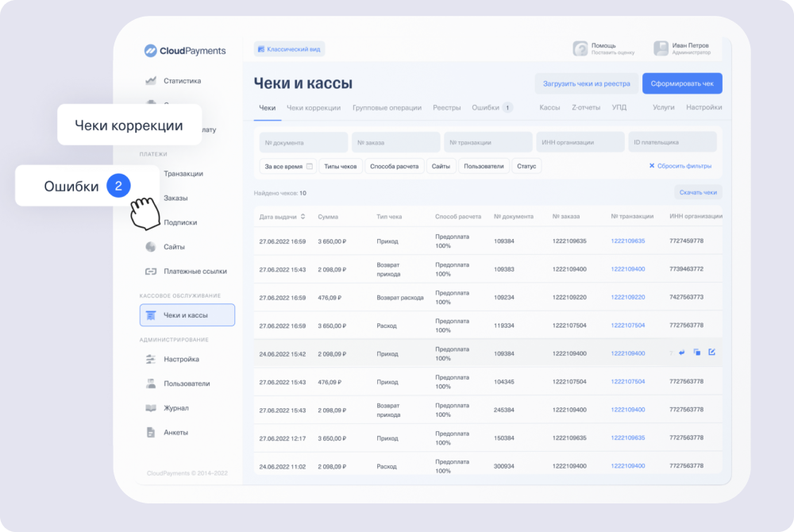The height and width of the screenshot is (532, 794).
Task: Open the Чеки коррекции tab
Action: pyautogui.click(x=314, y=106)
